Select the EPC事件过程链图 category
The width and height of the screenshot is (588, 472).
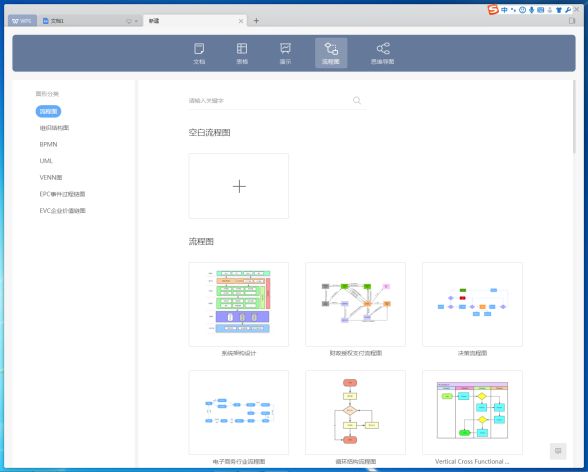(62, 194)
